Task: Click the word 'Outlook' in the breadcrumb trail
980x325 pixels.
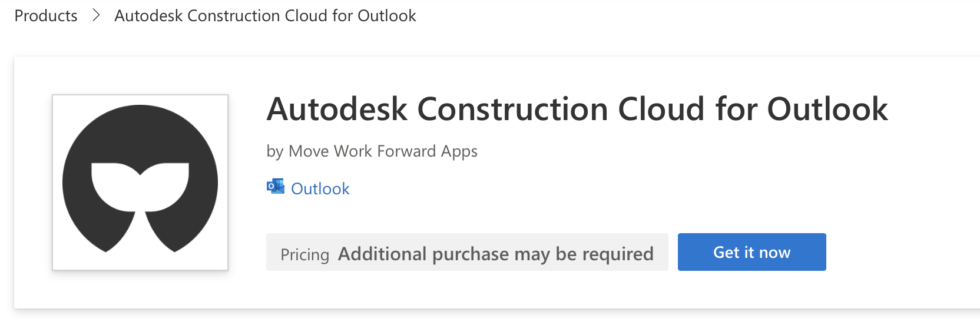Action: click(x=386, y=16)
